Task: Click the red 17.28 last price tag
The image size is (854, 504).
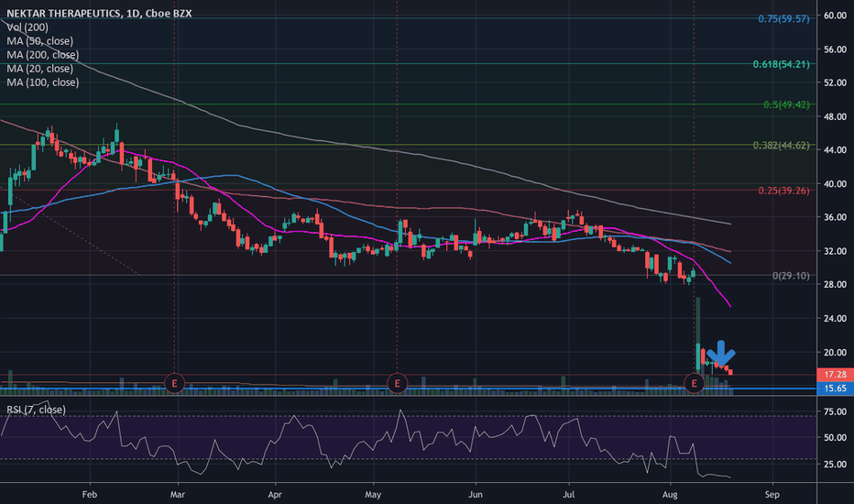Action: (835, 374)
